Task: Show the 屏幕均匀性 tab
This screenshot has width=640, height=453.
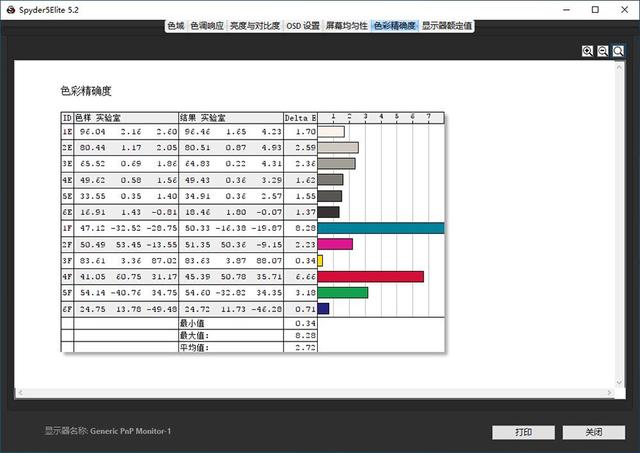Action: tap(347, 25)
